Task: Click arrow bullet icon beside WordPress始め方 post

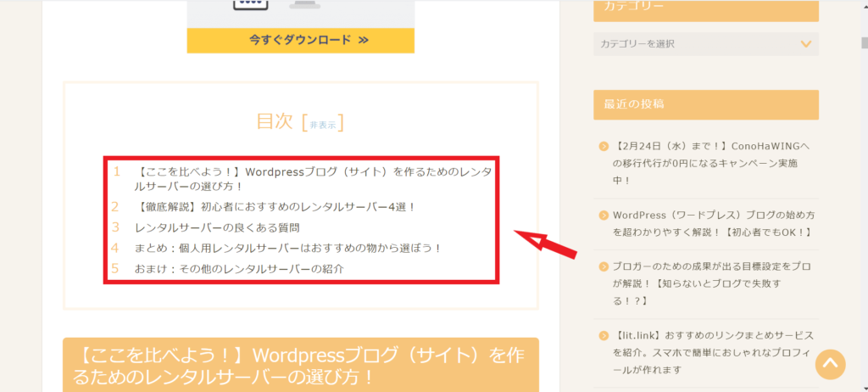Action: pyautogui.click(x=604, y=216)
